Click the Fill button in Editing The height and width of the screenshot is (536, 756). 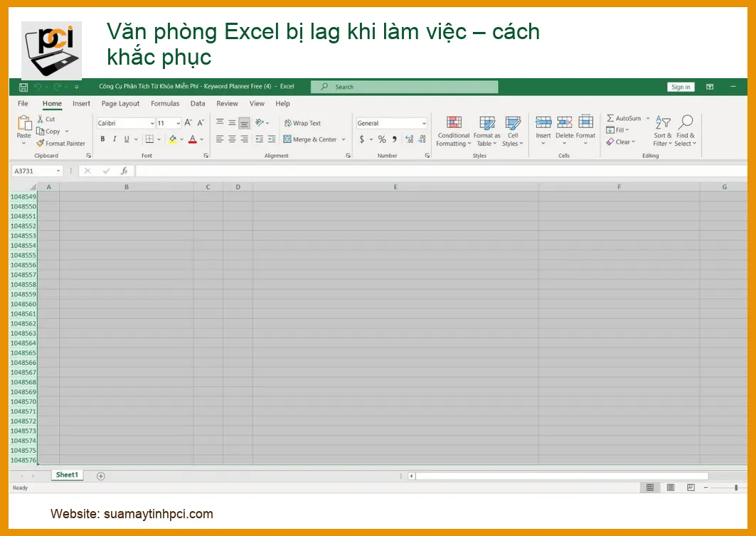617,130
